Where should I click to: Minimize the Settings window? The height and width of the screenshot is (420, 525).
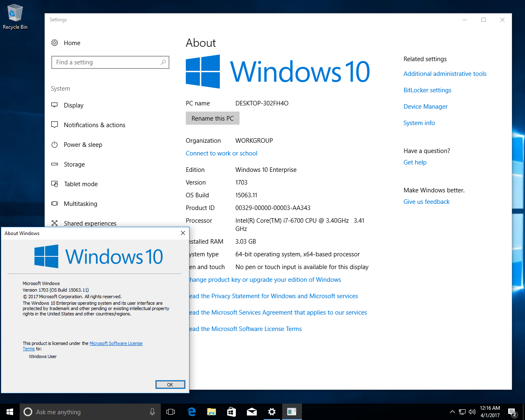(465, 20)
